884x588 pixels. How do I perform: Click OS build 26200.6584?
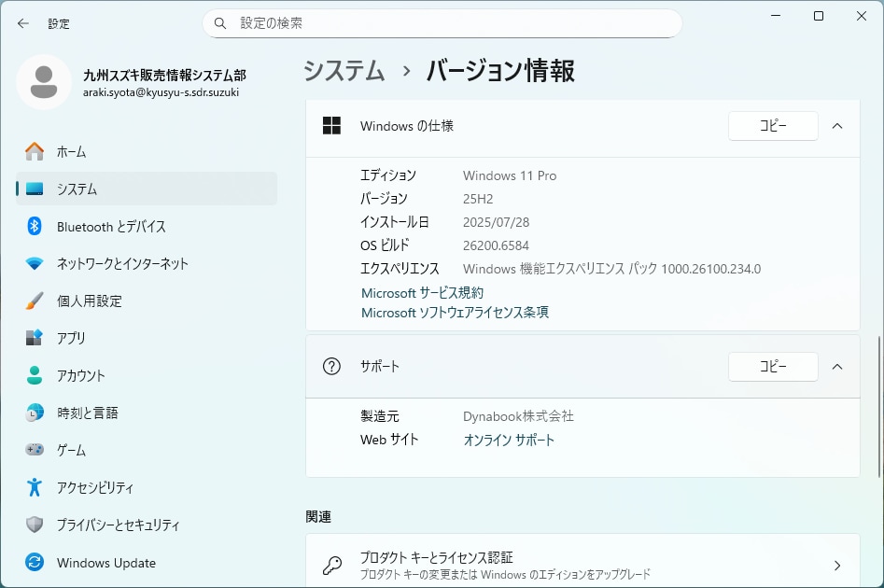click(x=496, y=245)
